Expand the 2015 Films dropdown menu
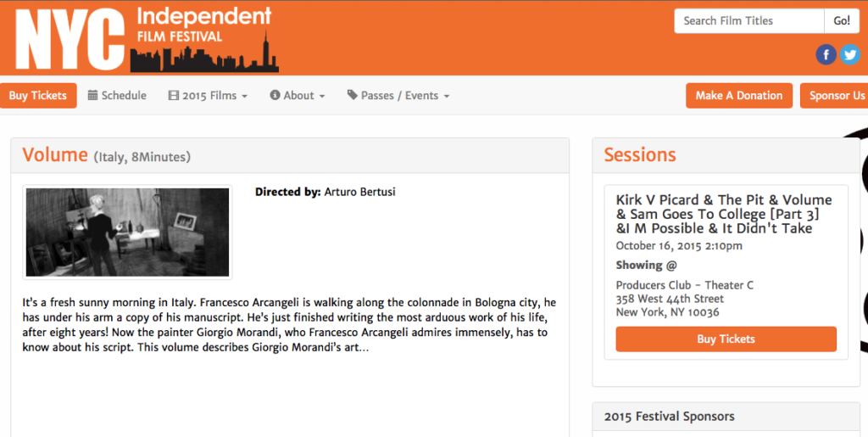 (208, 95)
